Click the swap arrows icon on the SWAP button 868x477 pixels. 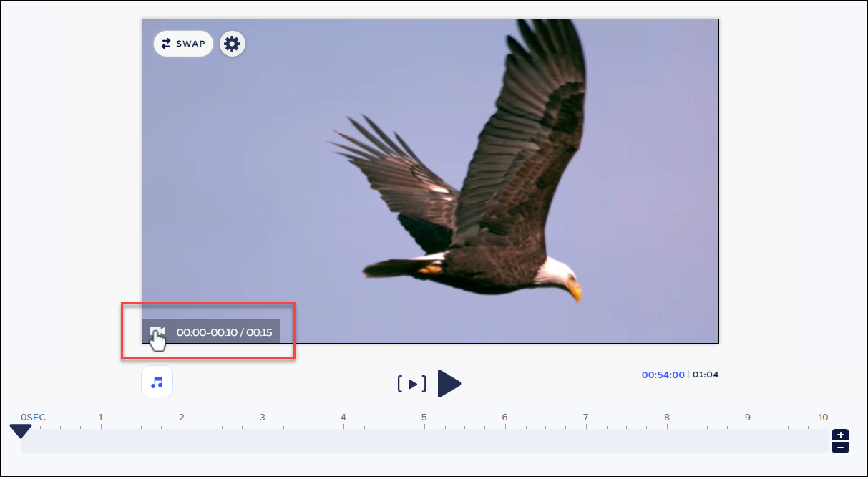pyautogui.click(x=167, y=44)
